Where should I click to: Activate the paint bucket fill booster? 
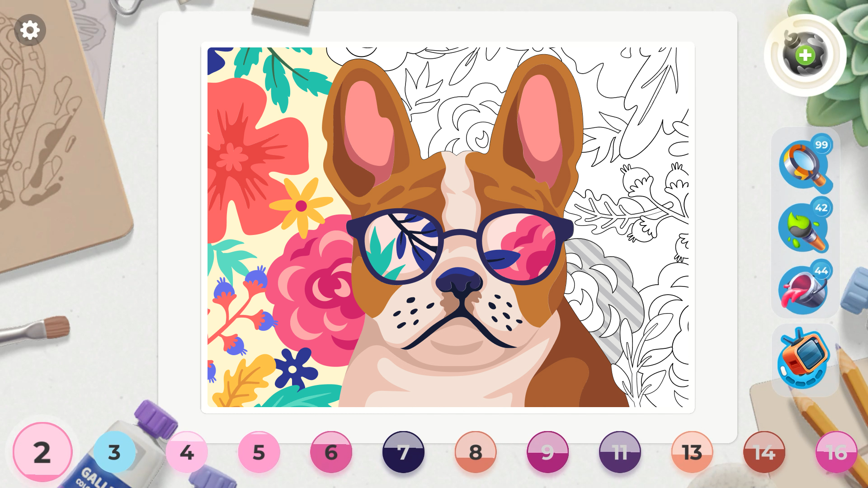tap(804, 289)
